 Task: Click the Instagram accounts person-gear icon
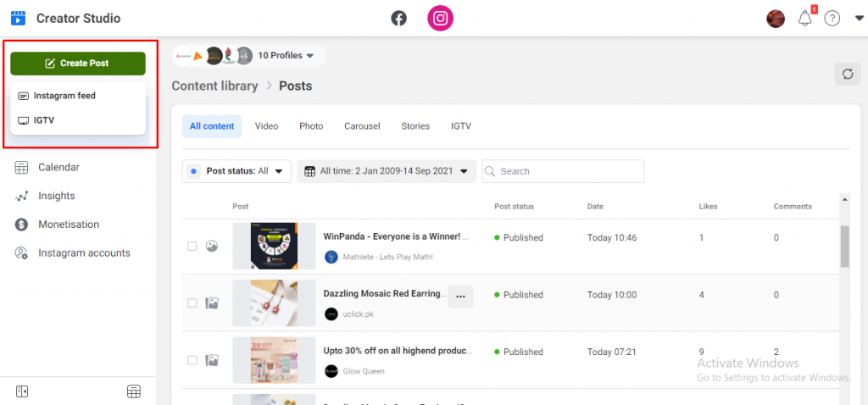click(x=21, y=252)
